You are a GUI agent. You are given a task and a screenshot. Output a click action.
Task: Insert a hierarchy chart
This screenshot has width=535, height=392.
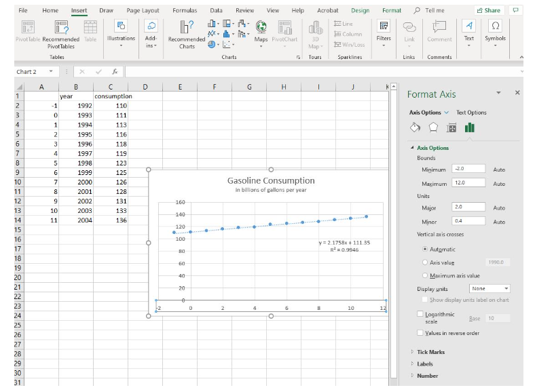coord(228,24)
